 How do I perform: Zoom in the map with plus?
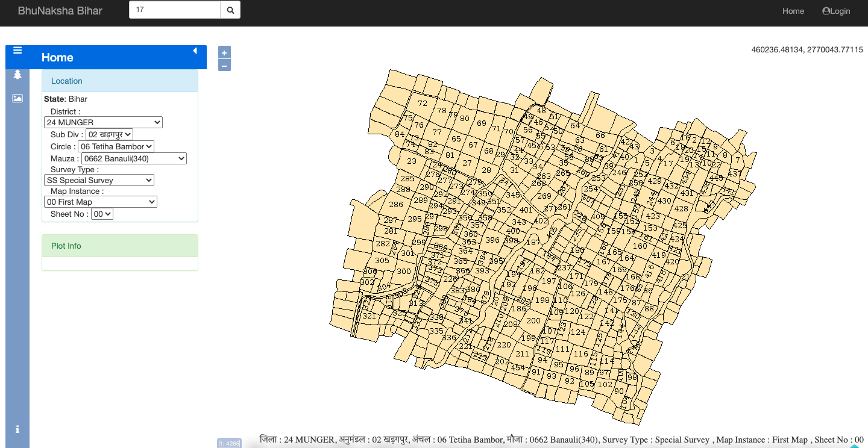tap(224, 52)
